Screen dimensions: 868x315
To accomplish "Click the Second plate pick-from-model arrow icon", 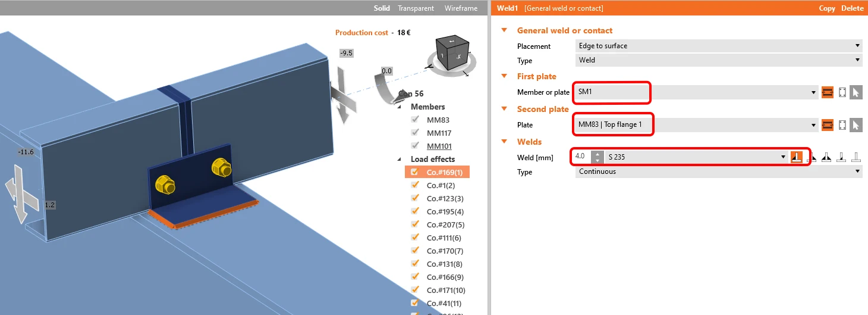I will 856,125.
